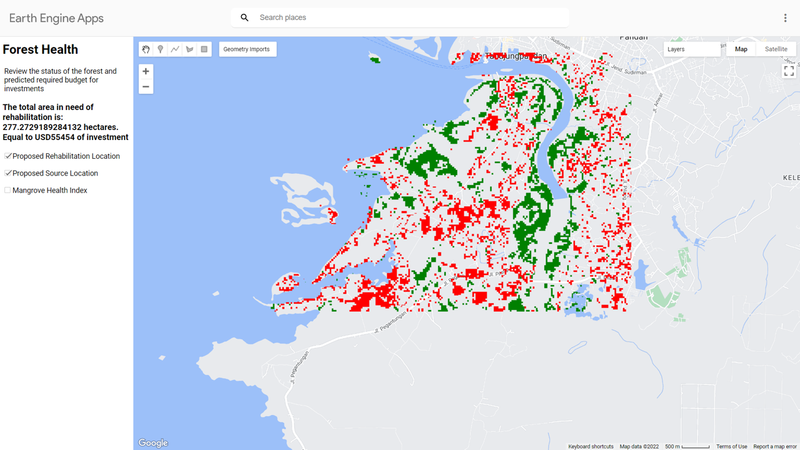The image size is (800, 450).
Task: Switch to Satellite view tab
Action: pyautogui.click(x=776, y=49)
